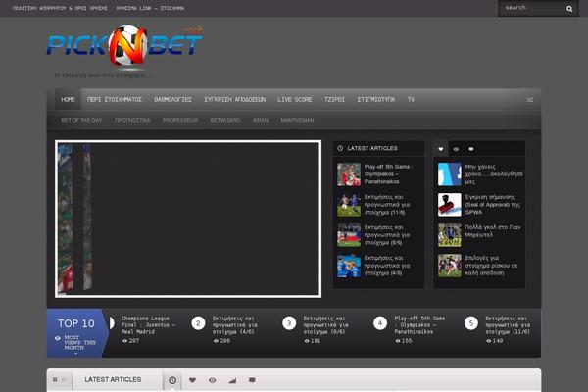
Task: Expand the Most Views This Month chevron
Action: click(x=75, y=354)
